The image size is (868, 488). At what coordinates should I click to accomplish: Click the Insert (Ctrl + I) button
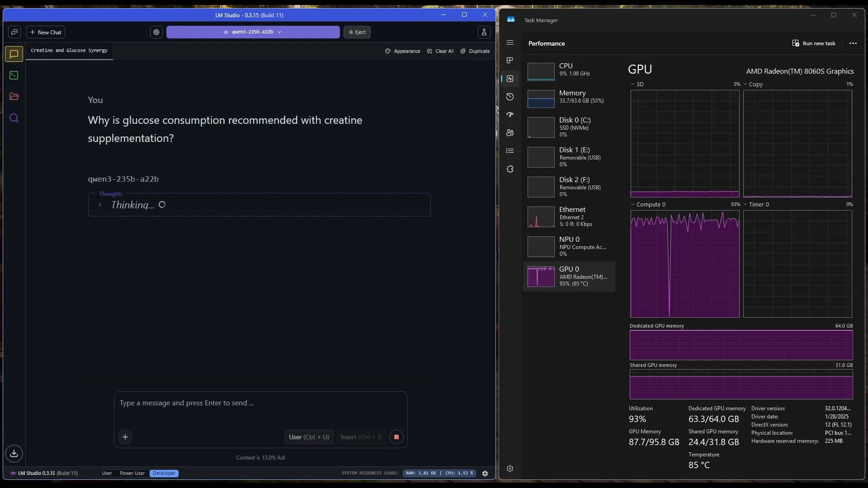361,437
